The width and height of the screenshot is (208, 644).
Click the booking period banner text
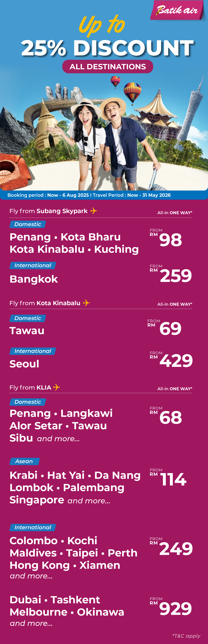click(x=89, y=195)
